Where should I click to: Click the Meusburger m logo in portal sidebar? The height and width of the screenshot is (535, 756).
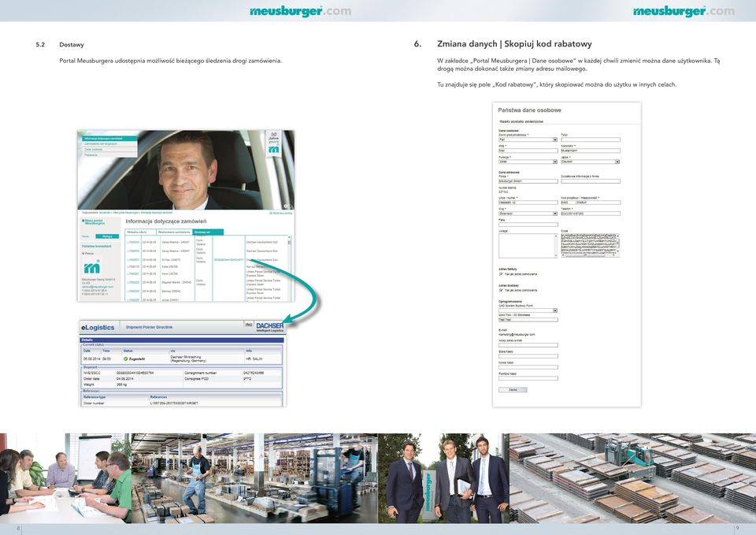point(92,267)
